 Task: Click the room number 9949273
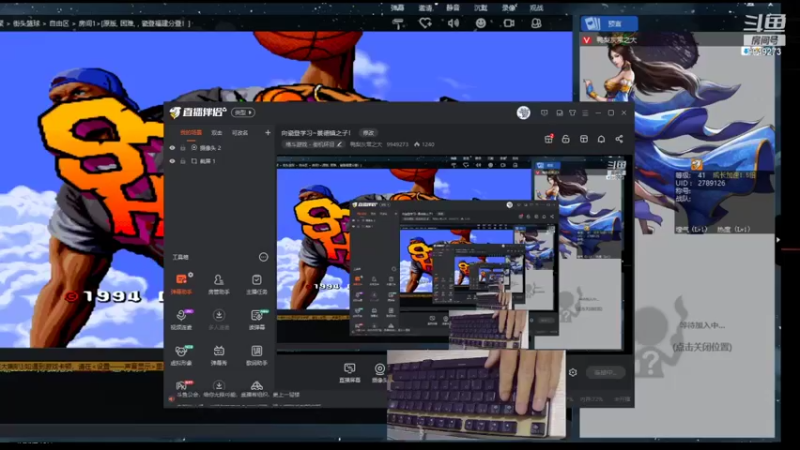pos(397,144)
